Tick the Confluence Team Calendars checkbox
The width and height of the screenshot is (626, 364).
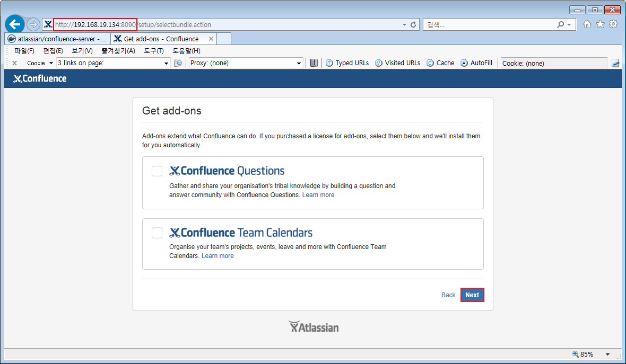157,233
